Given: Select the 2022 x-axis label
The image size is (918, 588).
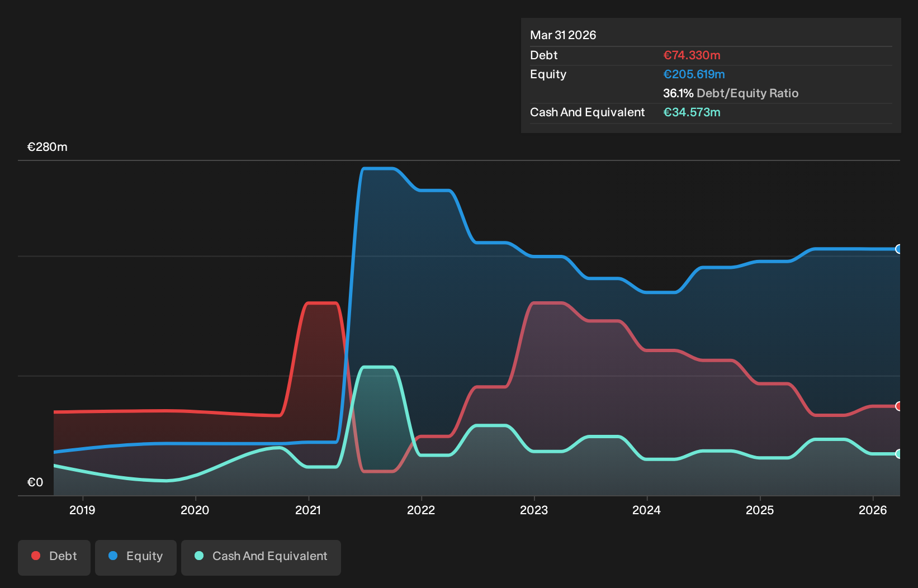Looking at the screenshot, I should (x=421, y=510).
